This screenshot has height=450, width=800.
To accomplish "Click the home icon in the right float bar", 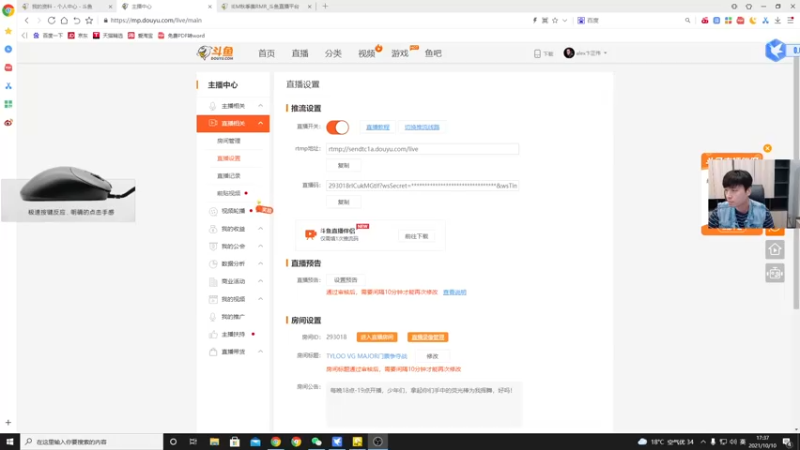I will point(774,249).
